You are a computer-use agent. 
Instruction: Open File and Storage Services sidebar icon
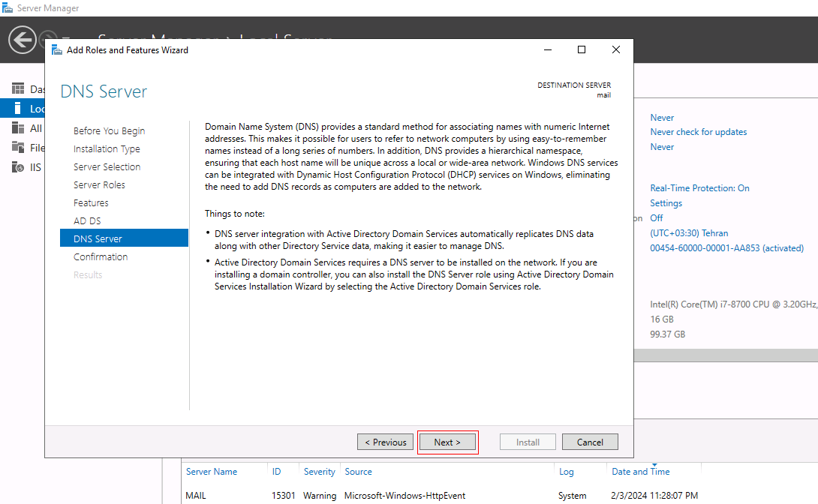pos(18,148)
